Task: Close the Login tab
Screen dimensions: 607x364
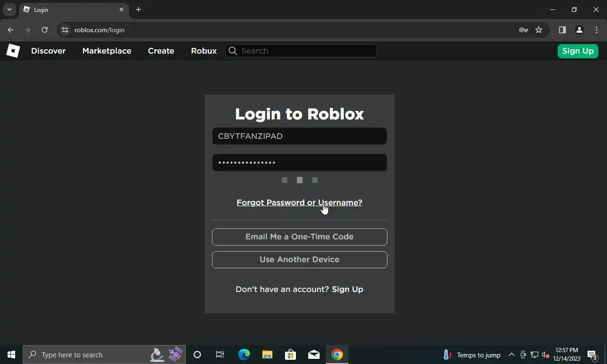Action: click(x=121, y=9)
